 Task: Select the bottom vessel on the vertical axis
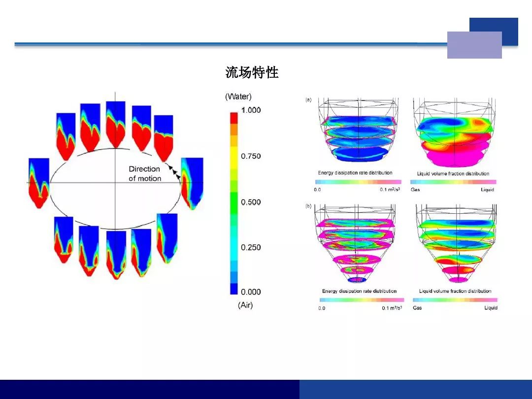[116, 255]
